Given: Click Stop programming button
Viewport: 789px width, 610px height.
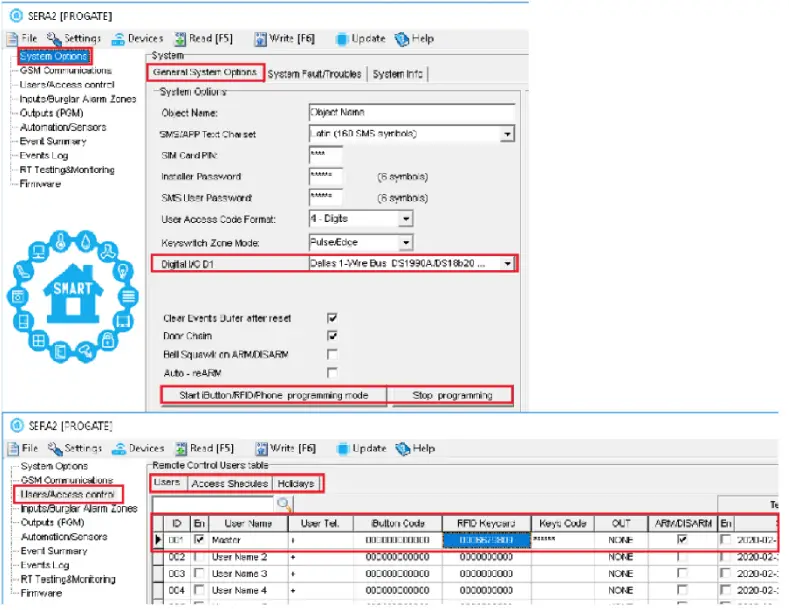Looking at the screenshot, I should point(452,395).
